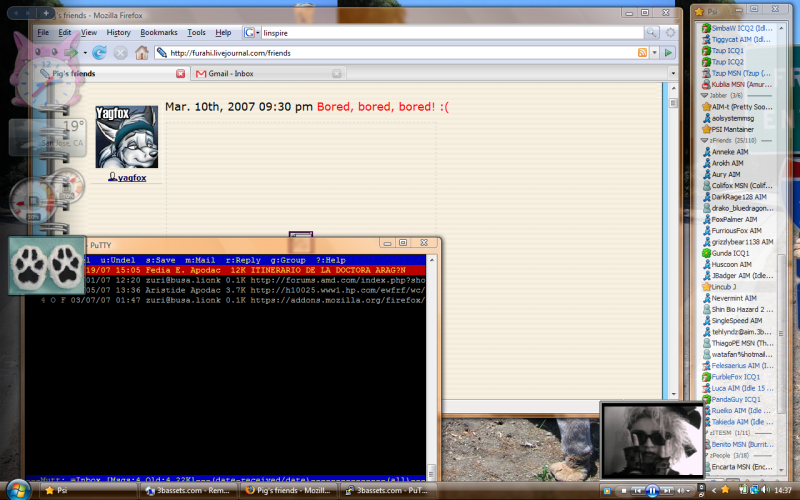This screenshot has height=500, width=800.
Task: Click the Windows Start orb
Action: (x=14, y=490)
